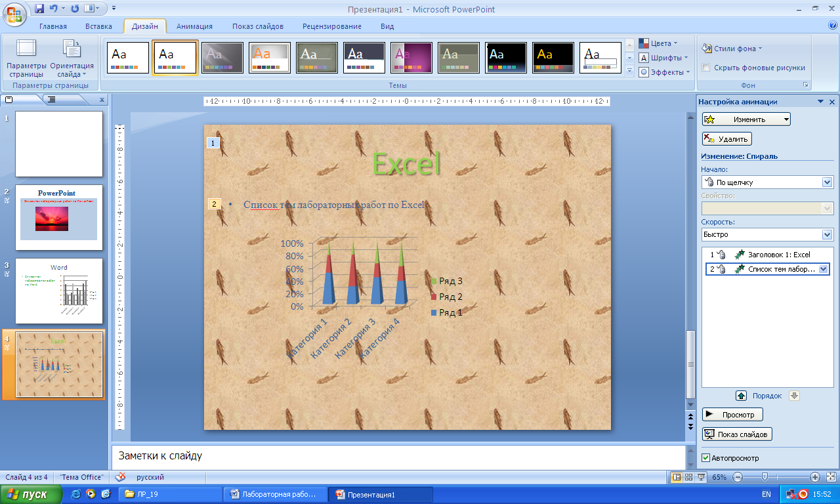Viewport: 840px width, 504px height.
Task: Enable Скрыть фоновые рисунки checkbox
Action: point(706,68)
